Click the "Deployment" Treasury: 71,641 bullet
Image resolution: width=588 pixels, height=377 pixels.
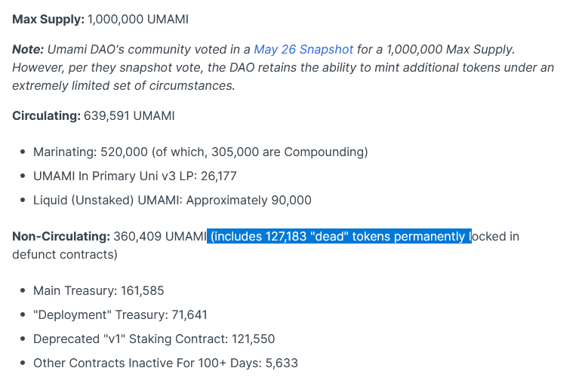(x=120, y=314)
